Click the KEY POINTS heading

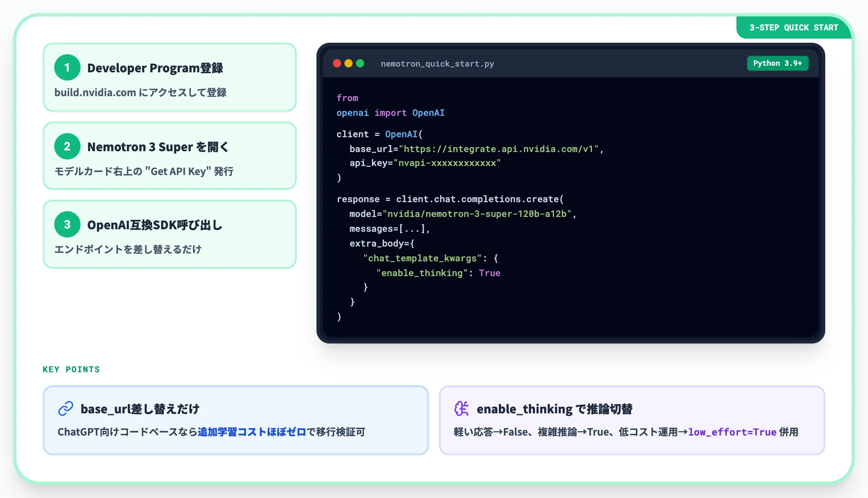71,369
